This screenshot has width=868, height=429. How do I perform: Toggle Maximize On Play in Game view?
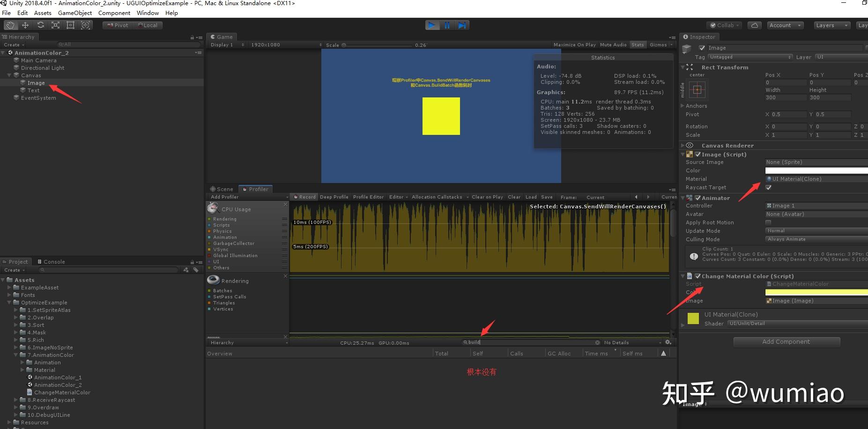click(574, 44)
